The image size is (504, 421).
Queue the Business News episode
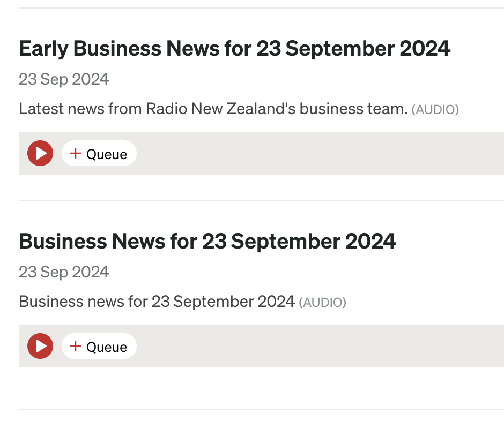coord(99,346)
